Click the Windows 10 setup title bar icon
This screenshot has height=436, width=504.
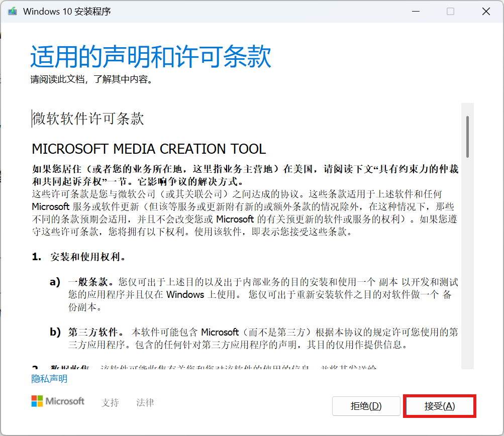13,11
